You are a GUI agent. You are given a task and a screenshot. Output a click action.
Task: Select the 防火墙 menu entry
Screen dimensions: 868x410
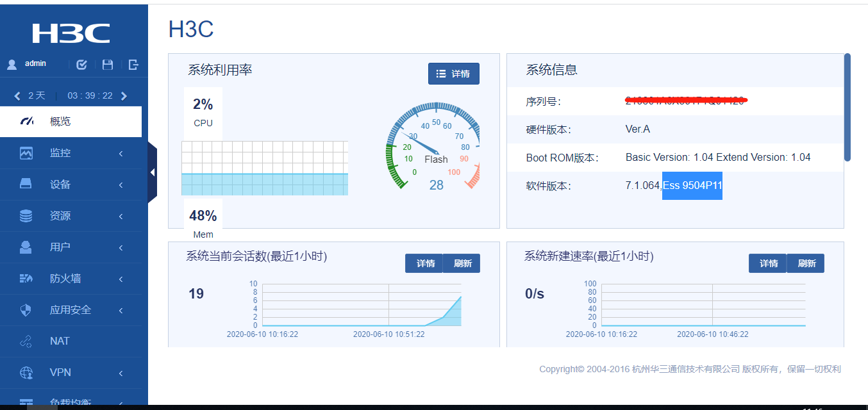71,279
